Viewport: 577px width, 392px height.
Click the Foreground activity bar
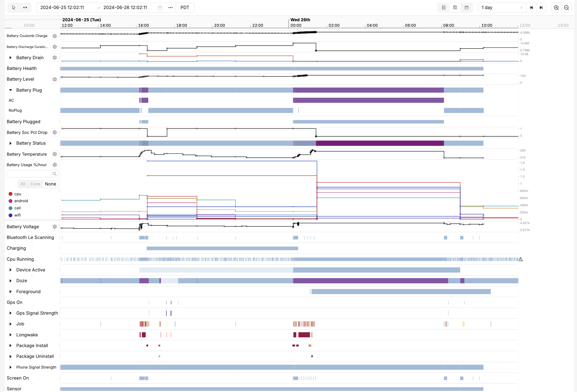coord(401,291)
